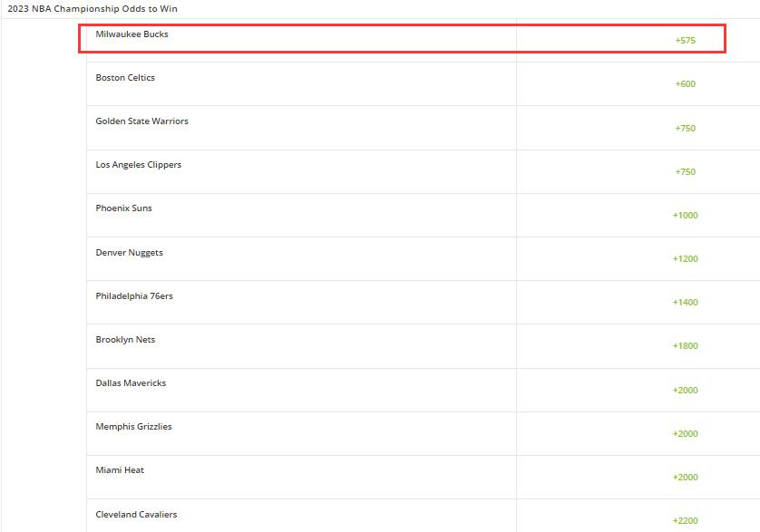The width and height of the screenshot is (760, 532).
Task: Click the +2000 odds for Dallas Mavericks
Action: [686, 390]
